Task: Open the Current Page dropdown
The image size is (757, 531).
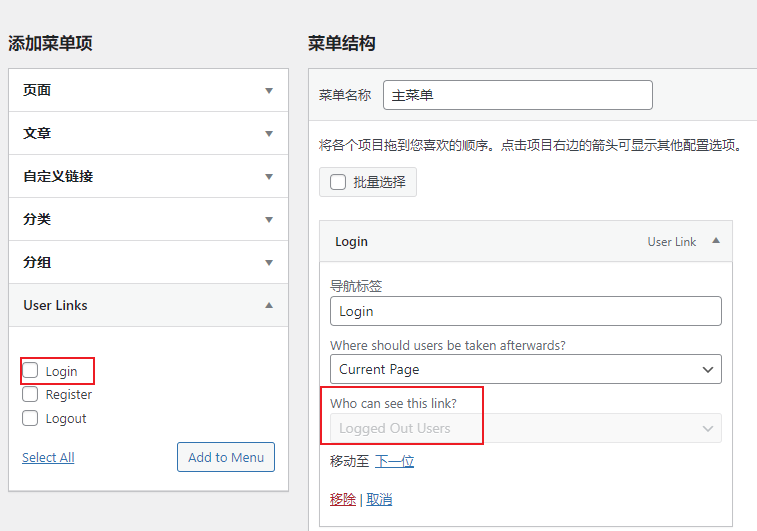Action: tap(525, 369)
